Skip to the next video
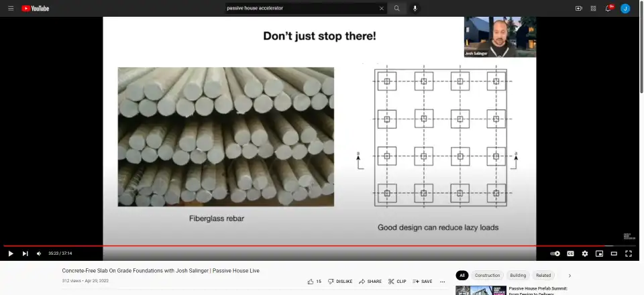The width and height of the screenshot is (644, 295). tap(25, 253)
